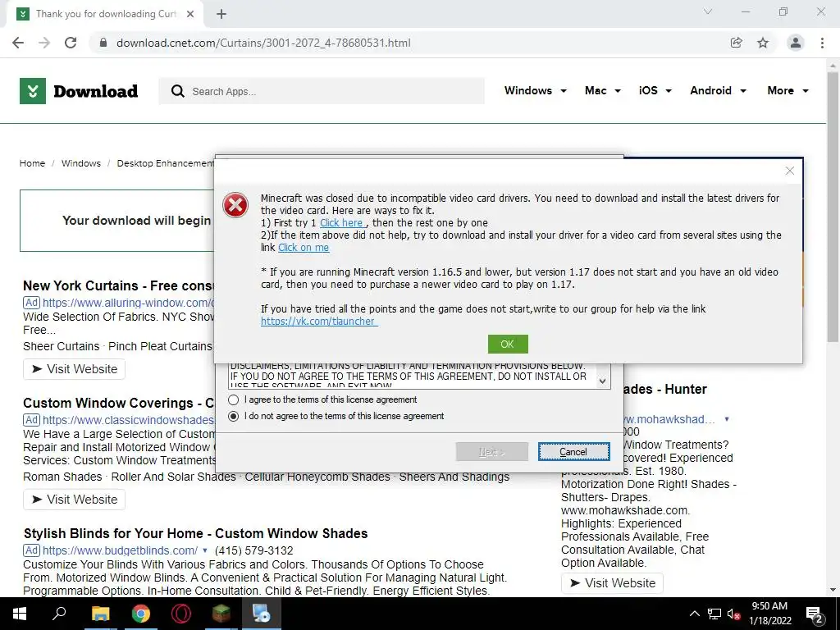Screen dimensions: 840x630
Task: Reload the page with refresh icon
Action: 71,43
